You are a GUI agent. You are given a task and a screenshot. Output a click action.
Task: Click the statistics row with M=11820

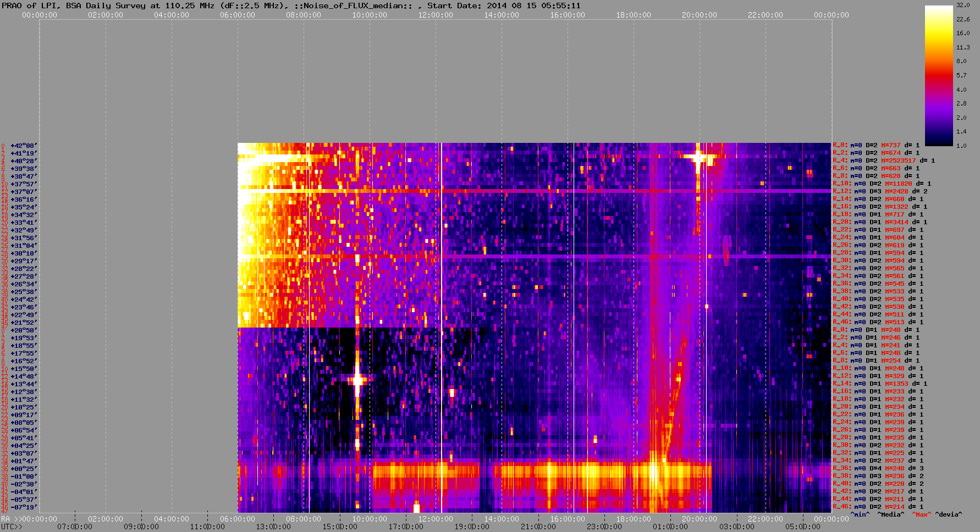coord(882,184)
